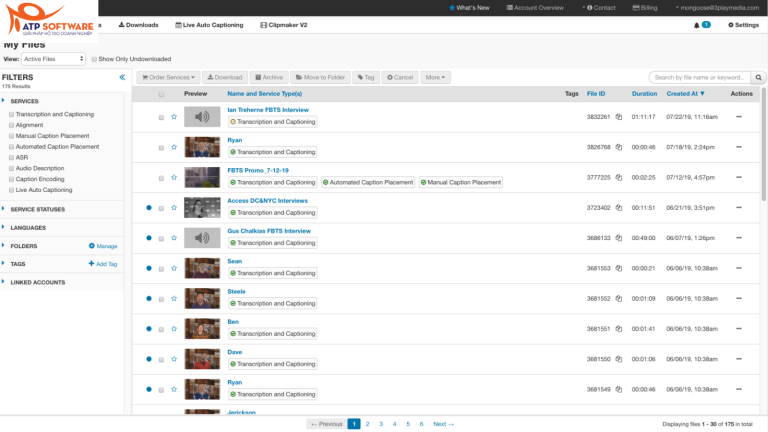Click the search magnifier button
Image resolution: width=768 pixels, height=432 pixels.
(759, 77)
